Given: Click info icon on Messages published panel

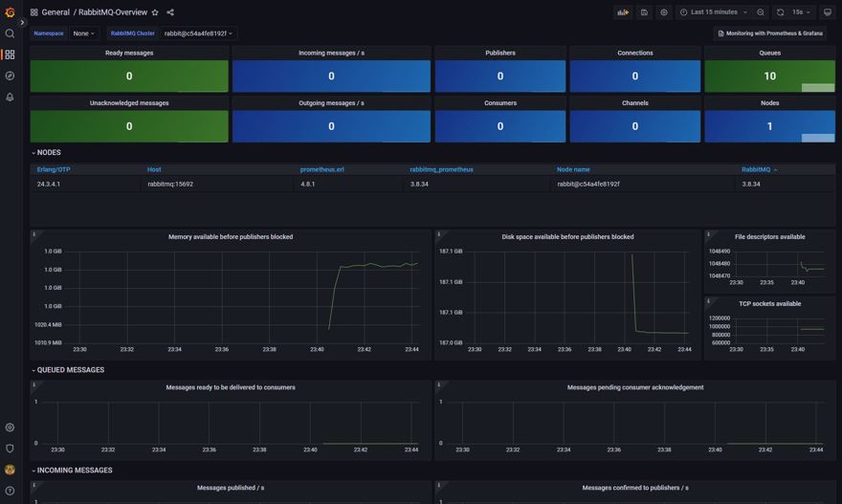Looking at the screenshot, I should click(34, 485).
